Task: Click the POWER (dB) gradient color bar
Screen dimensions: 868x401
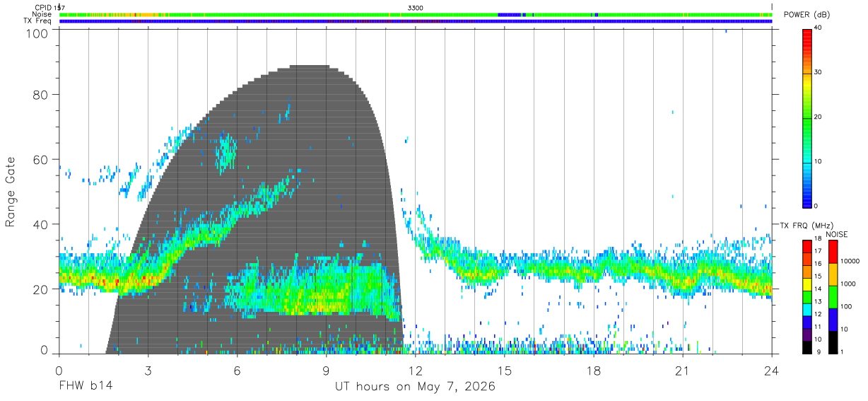Action: [807, 117]
